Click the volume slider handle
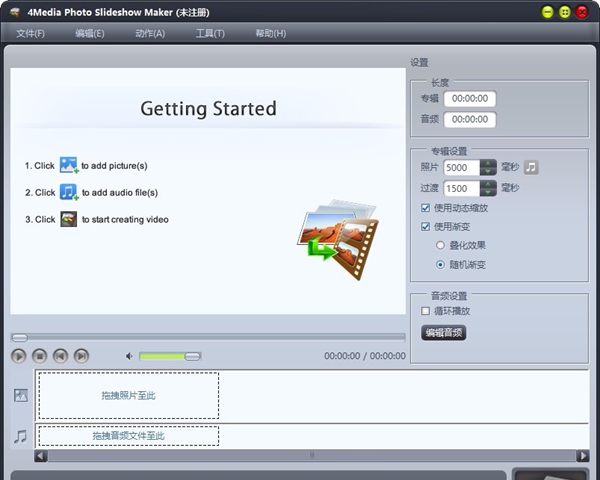600x480 pixels. click(192, 356)
